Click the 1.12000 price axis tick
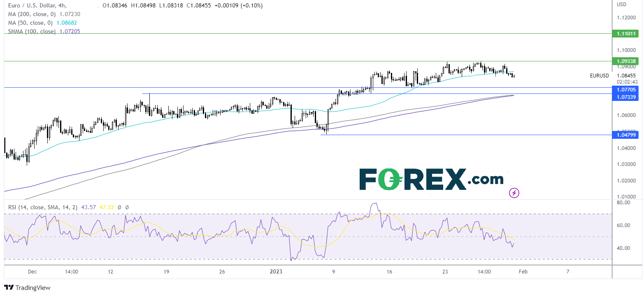644x299 pixels. click(x=626, y=18)
